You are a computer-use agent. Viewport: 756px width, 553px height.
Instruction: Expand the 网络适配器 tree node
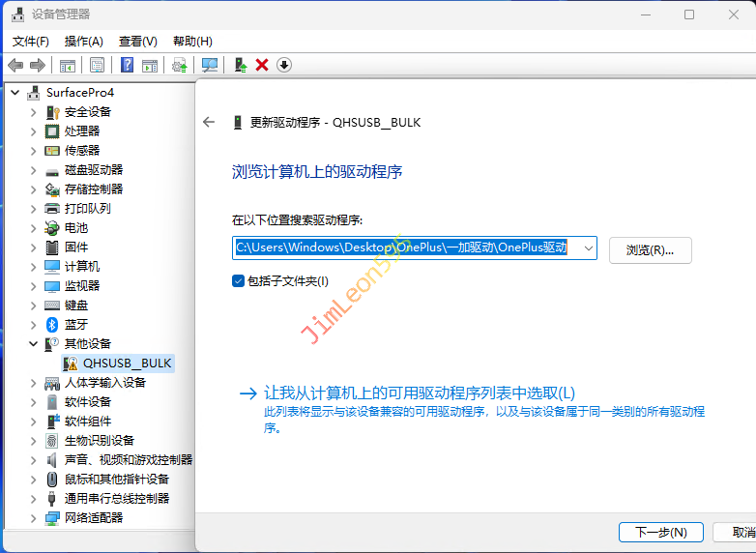(x=34, y=517)
